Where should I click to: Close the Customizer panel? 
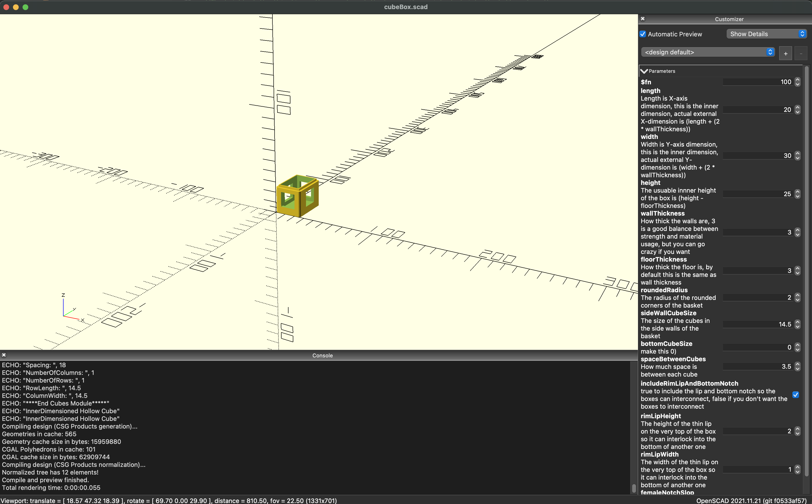pos(643,19)
